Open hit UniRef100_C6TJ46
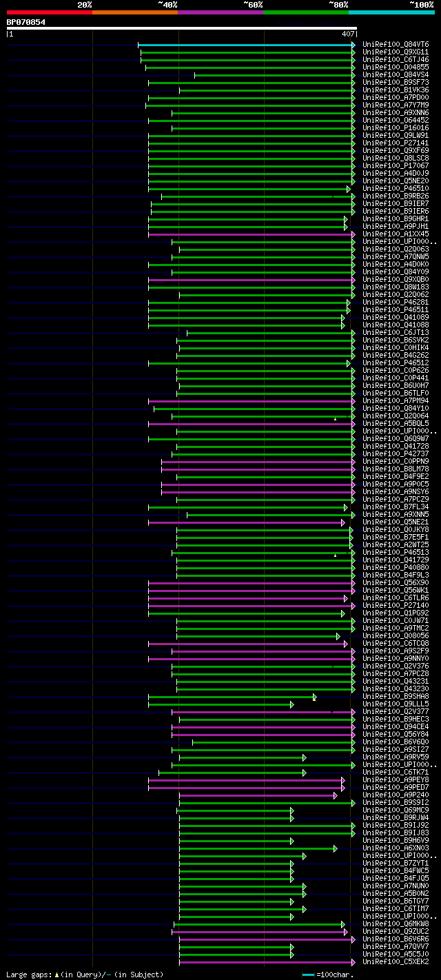Viewport: 441px width, 980px height. (395, 60)
